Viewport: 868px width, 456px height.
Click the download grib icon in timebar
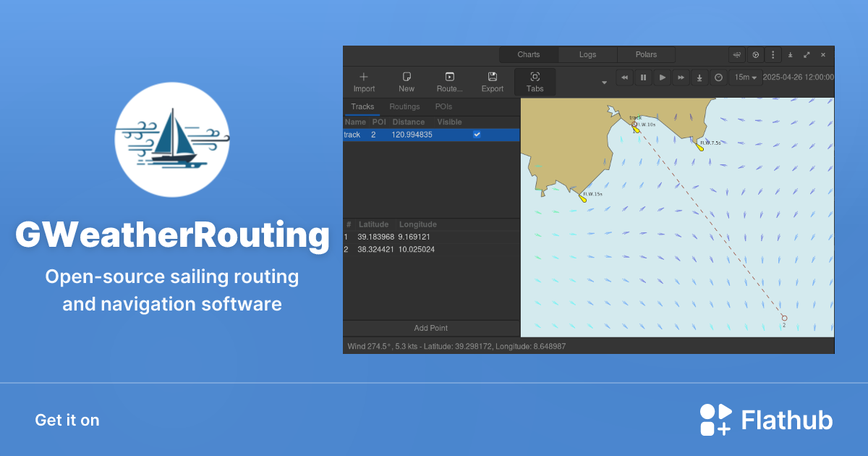[x=699, y=77]
